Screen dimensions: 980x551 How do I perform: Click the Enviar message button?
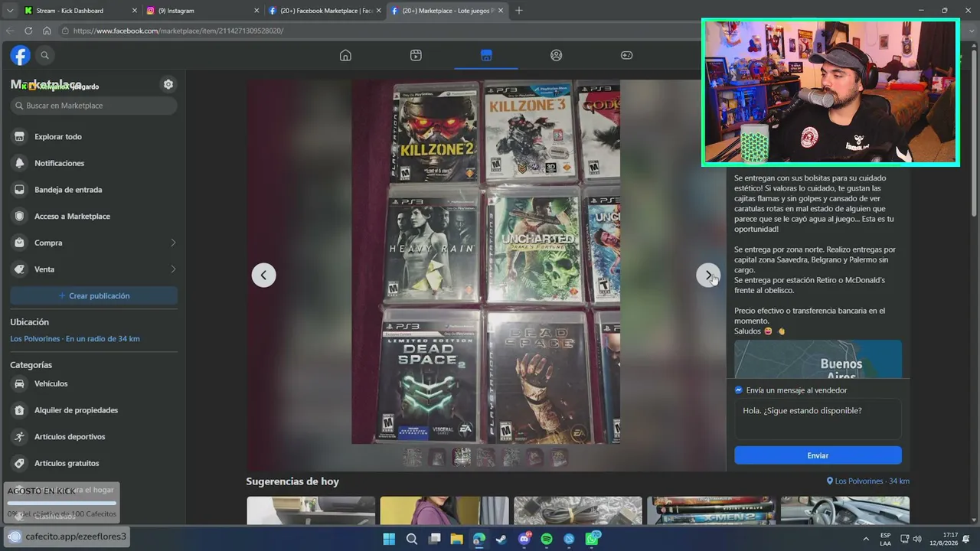[818, 455]
